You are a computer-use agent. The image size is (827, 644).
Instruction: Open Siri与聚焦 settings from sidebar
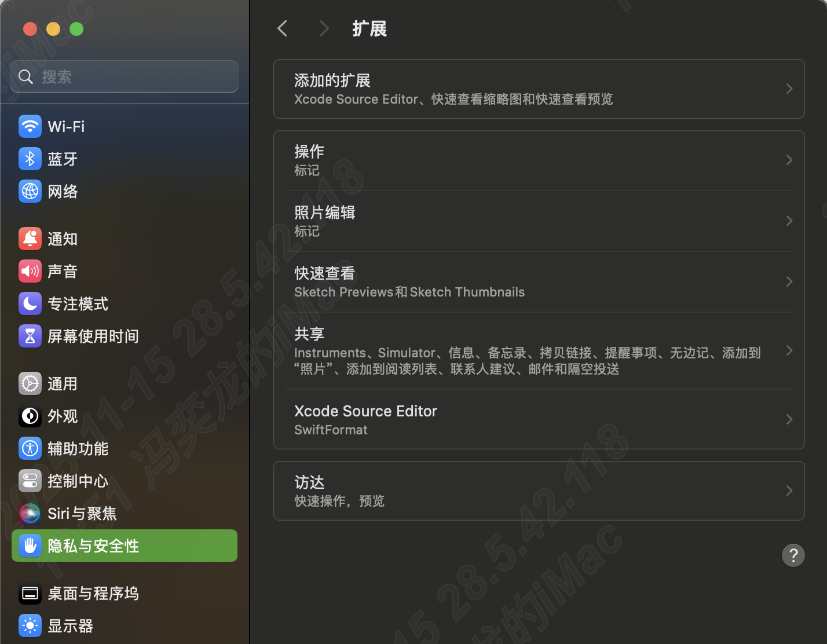pyautogui.click(x=81, y=513)
